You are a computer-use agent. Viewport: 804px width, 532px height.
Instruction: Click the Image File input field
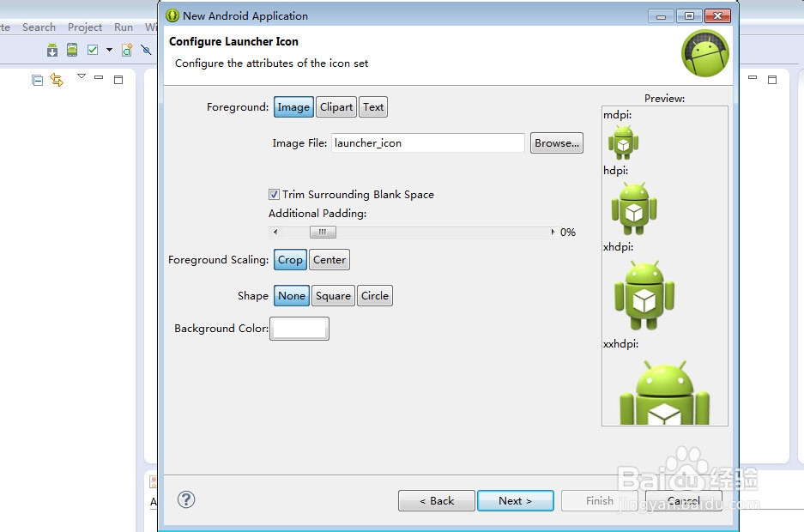[x=428, y=143]
